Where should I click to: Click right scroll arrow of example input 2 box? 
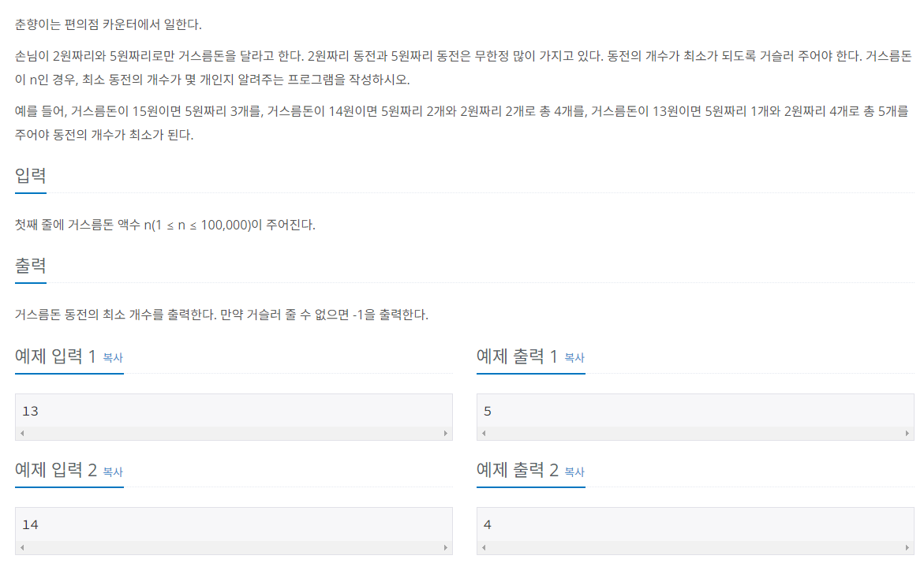(446, 548)
